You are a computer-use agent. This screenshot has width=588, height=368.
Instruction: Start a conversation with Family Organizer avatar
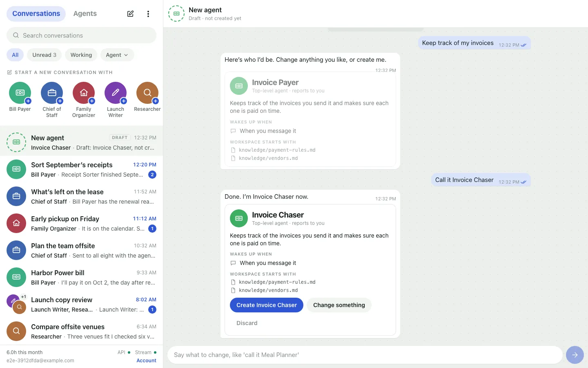click(x=84, y=93)
